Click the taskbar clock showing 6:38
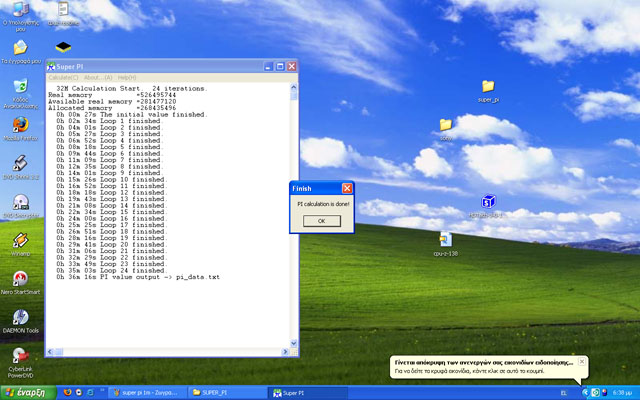This screenshot has width=640, height=400. [x=622, y=393]
